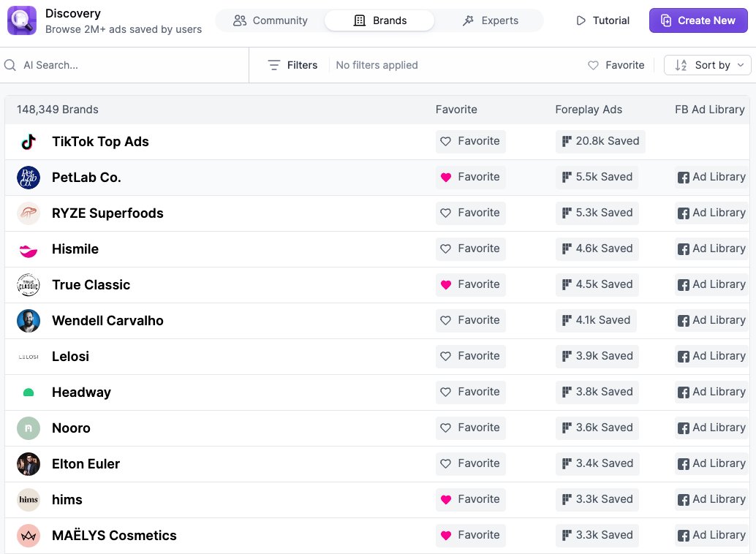
Task: Click the Create New button
Action: pos(698,20)
